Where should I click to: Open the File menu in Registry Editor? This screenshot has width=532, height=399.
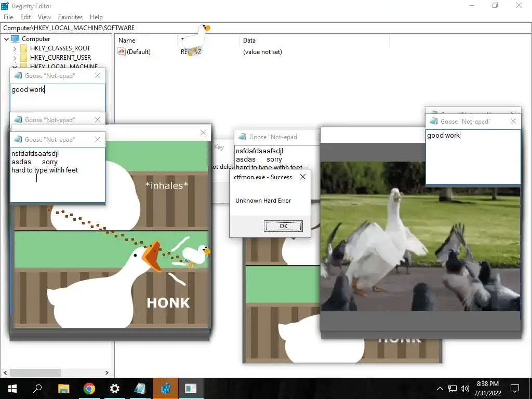pos(8,17)
